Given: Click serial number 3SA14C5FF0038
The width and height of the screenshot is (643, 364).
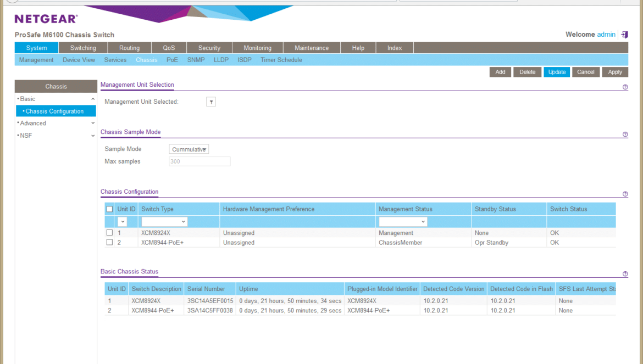Looking at the screenshot, I should point(210,311).
